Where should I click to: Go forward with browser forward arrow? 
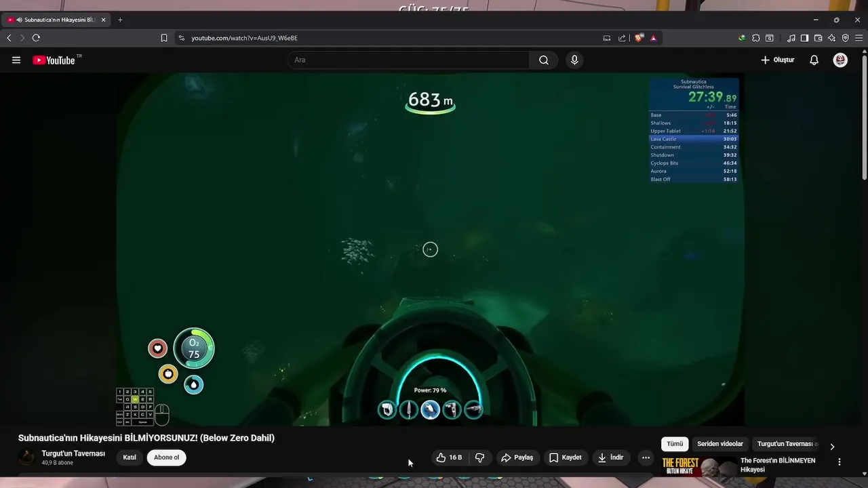[x=22, y=38]
